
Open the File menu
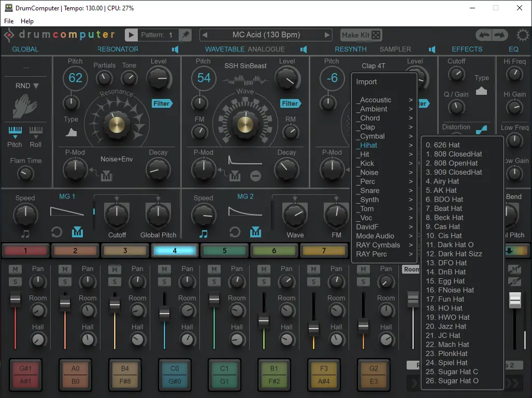9,21
